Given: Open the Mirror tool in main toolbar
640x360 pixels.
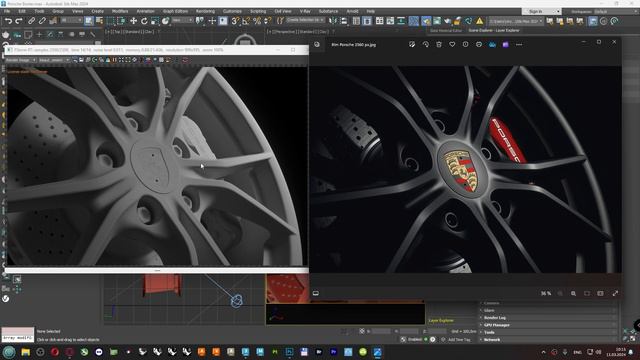Looking at the screenshot, I should pyautogui.click(x=333, y=21).
